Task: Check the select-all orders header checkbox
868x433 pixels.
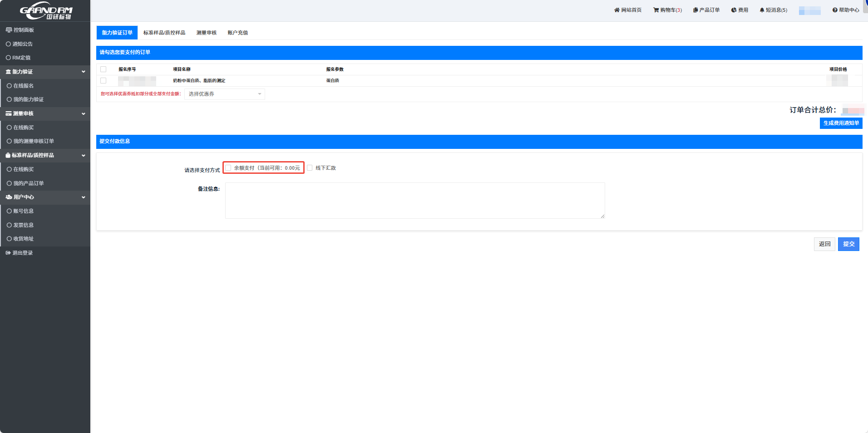Action: point(104,69)
